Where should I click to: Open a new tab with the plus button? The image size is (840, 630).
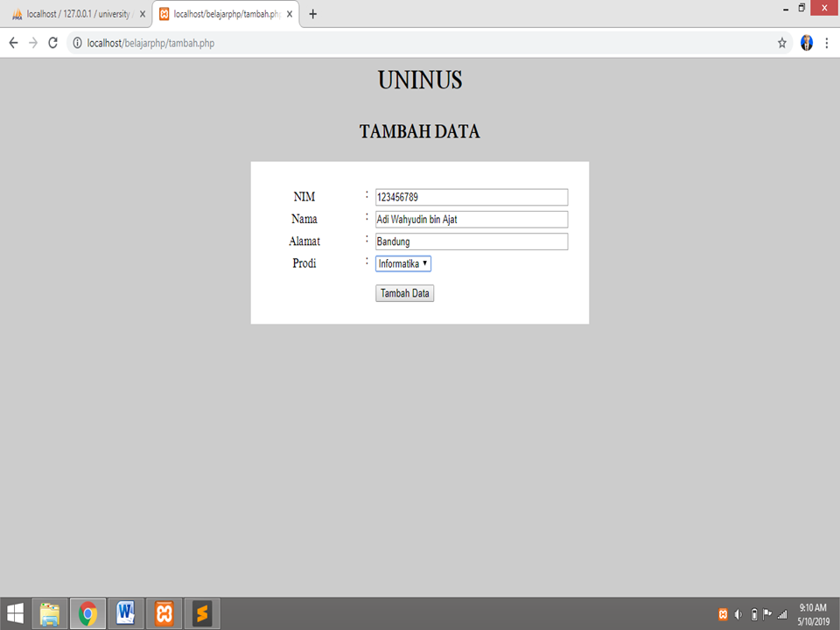(313, 15)
